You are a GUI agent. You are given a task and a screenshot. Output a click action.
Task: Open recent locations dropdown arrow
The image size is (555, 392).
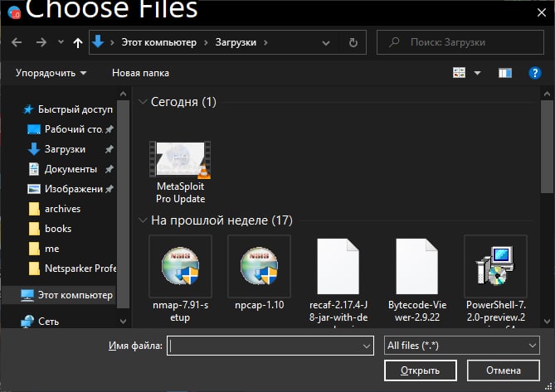61,42
